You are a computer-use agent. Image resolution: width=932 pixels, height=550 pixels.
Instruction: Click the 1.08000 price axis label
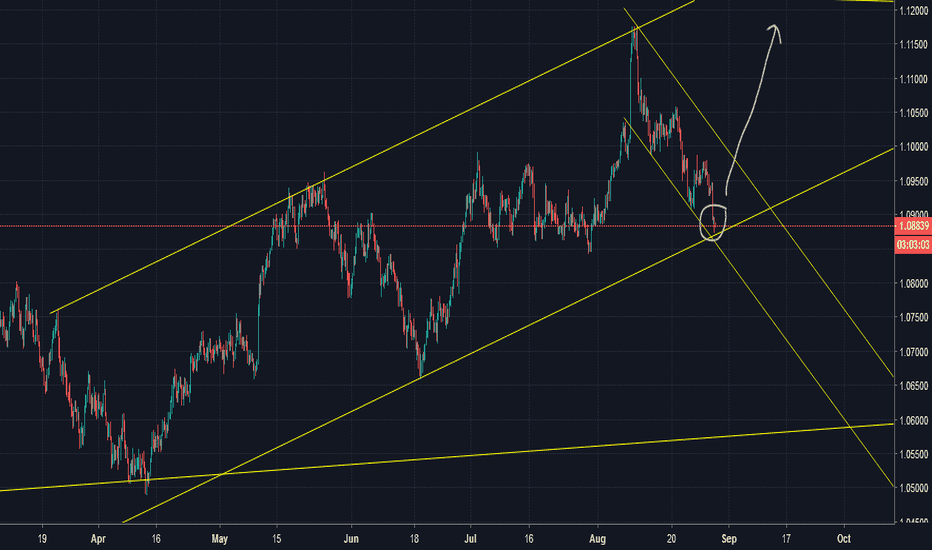coord(914,284)
